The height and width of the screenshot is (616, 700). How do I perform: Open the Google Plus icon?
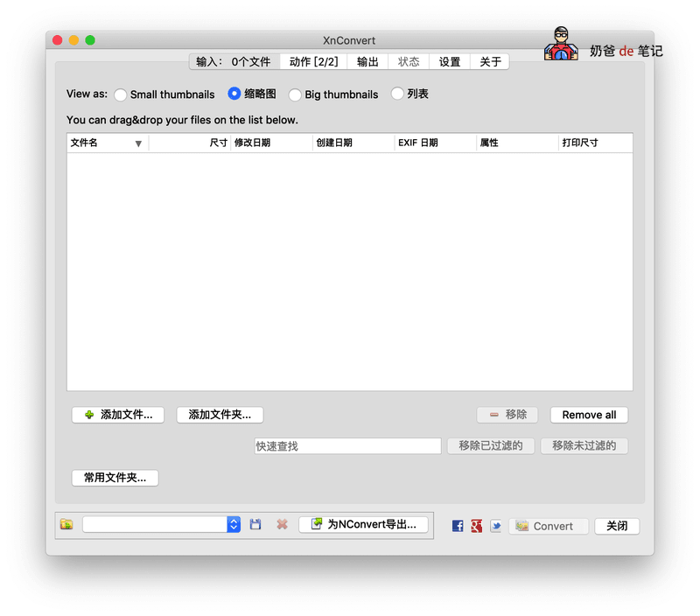click(x=477, y=526)
